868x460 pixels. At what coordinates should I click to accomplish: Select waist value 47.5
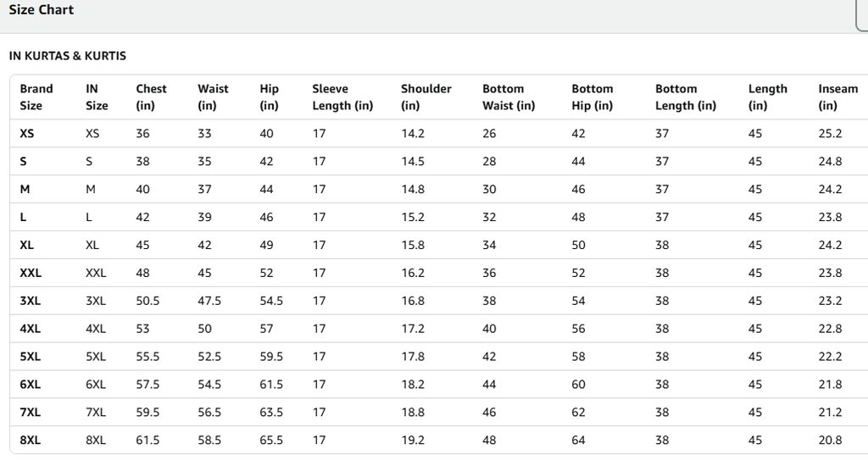click(x=209, y=301)
